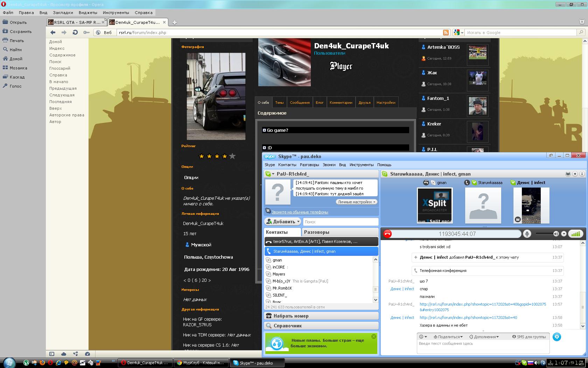Select contact Mayers in Skype list
This screenshot has width=588, height=368.
(x=279, y=274)
